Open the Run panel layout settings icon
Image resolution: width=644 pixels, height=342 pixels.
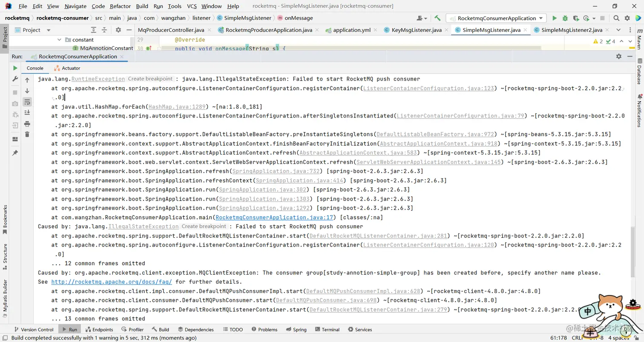(x=15, y=139)
